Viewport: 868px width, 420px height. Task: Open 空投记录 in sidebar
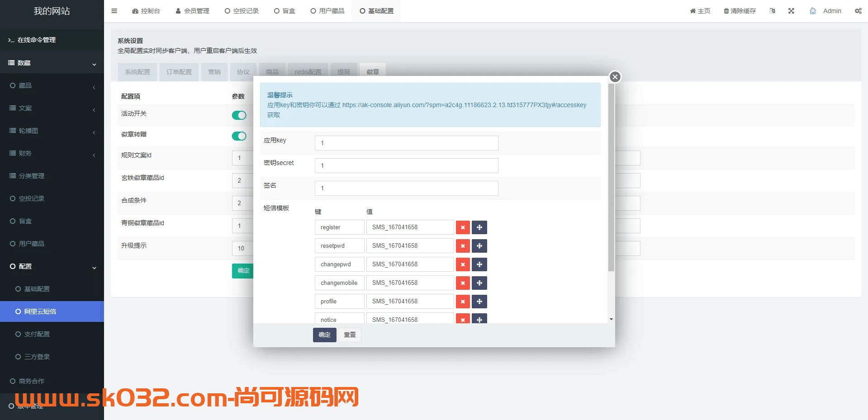click(x=52, y=198)
